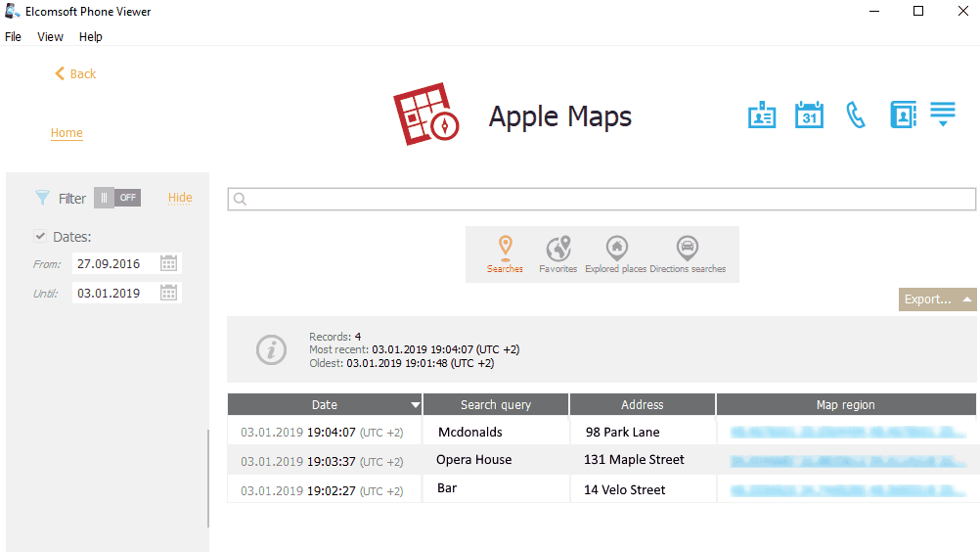Open the File menu
The height and width of the screenshot is (552, 980).
coord(13,37)
